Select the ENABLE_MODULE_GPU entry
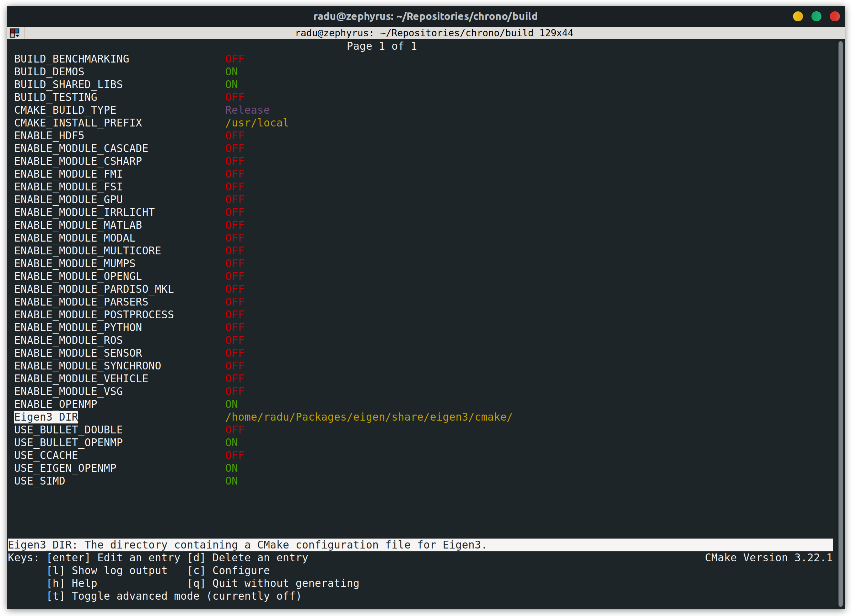 [x=68, y=199]
